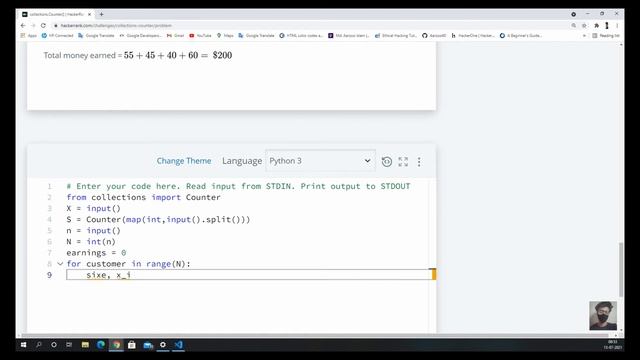The width and height of the screenshot is (640, 360).
Task: Click the Chrome media control icon in title bar
Action: coord(573,14)
